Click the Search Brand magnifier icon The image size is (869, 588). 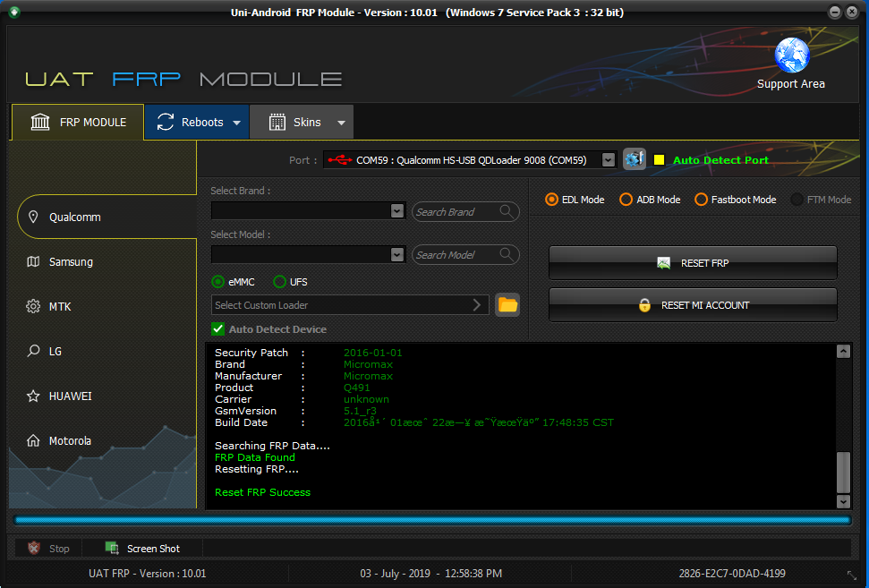506,211
